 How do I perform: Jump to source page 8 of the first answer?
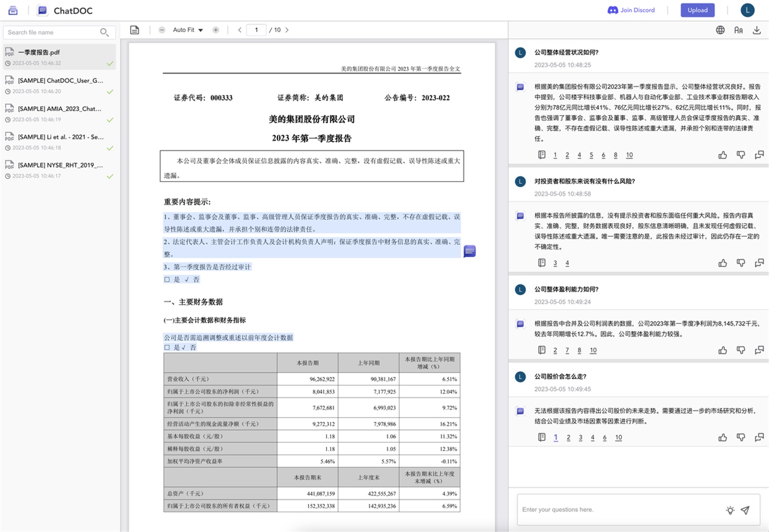point(615,155)
